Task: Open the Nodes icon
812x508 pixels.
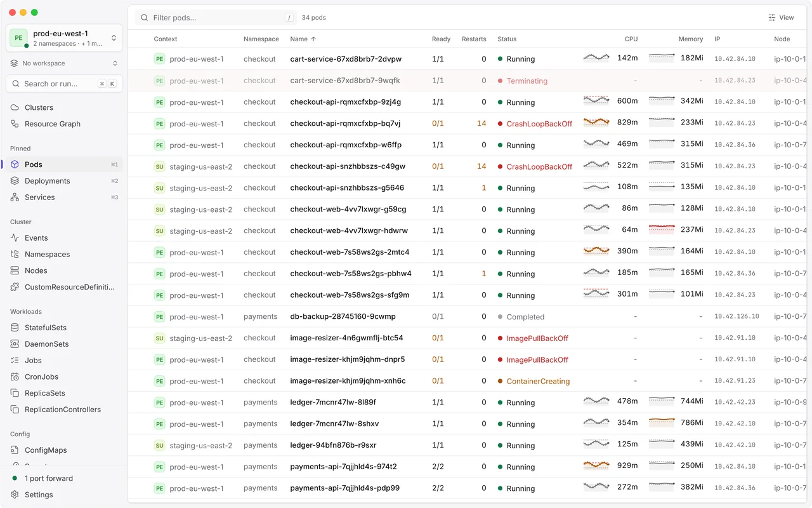Action: pos(15,271)
